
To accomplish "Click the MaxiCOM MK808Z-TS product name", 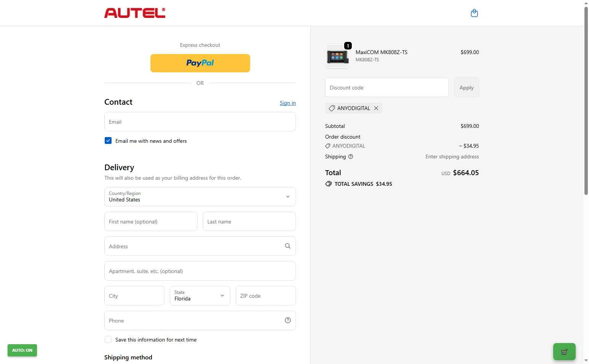I will tap(381, 52).
